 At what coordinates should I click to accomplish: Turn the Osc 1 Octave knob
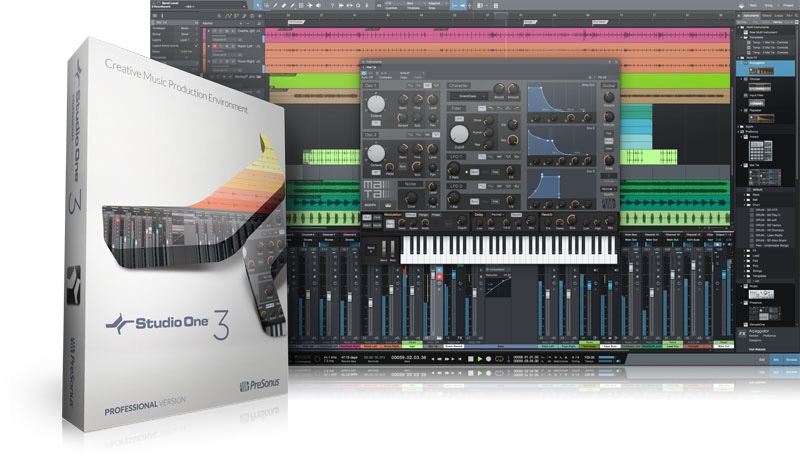tap(376, 104)
